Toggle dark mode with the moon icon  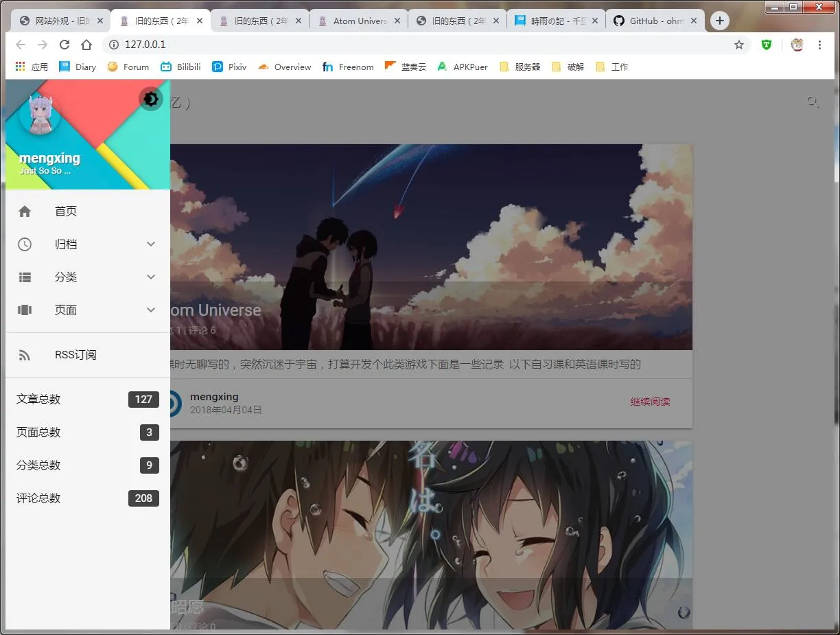150,99
